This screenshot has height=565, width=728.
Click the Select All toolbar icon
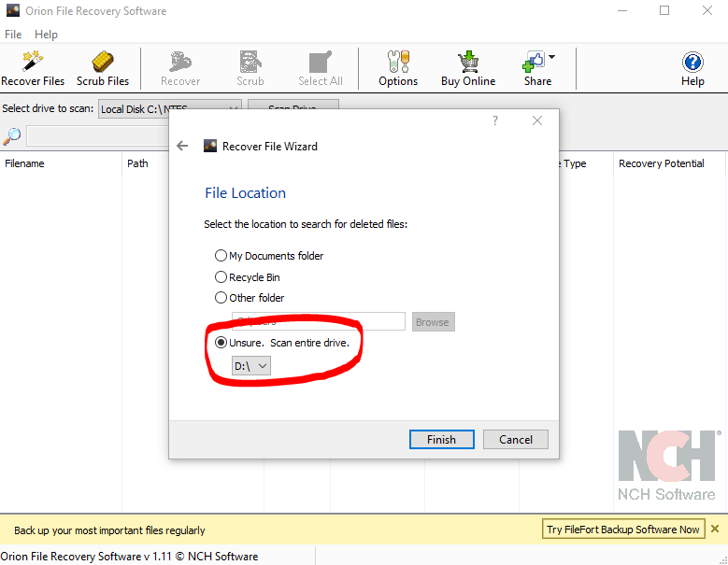point(321,69)
